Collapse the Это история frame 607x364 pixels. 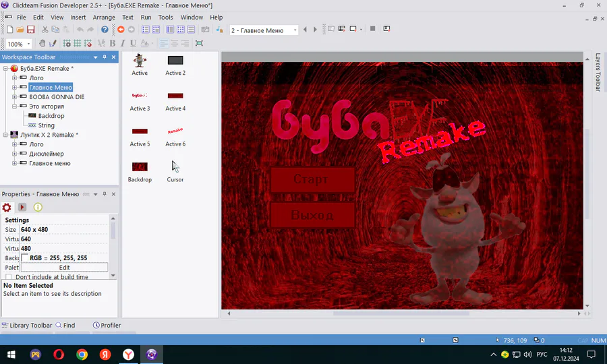(x=14, y=106)
